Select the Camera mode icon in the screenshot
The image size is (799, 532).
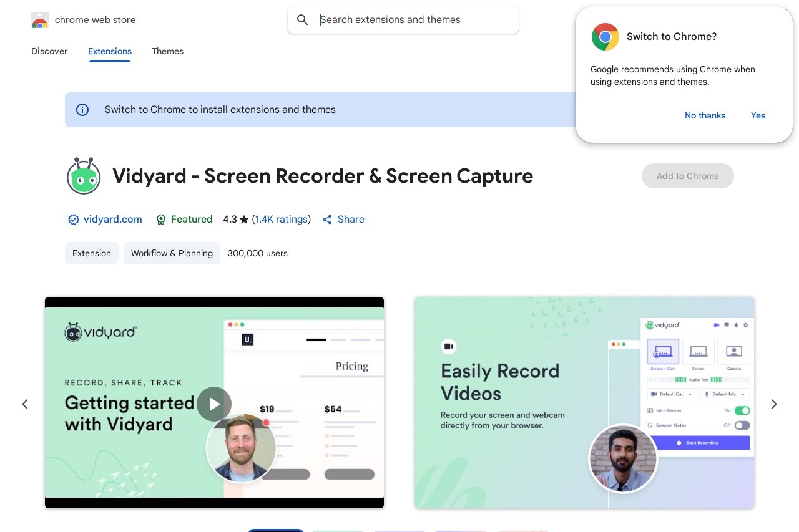(x=733, y=352)
